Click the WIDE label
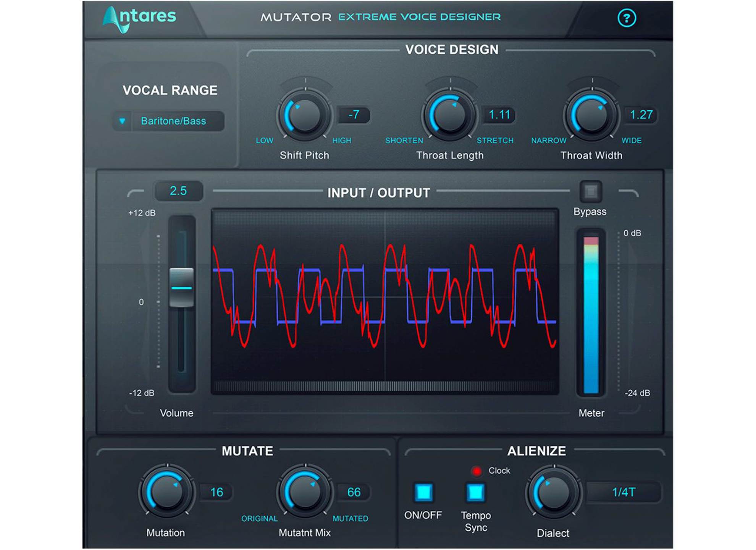Screen dimensions: 756x550 tap(632, 141)
